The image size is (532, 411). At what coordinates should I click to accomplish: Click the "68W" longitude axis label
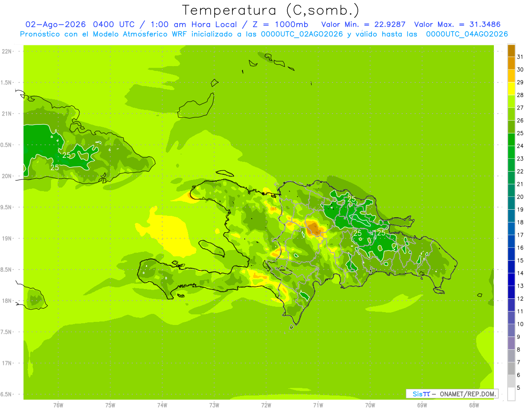(474, 405)
